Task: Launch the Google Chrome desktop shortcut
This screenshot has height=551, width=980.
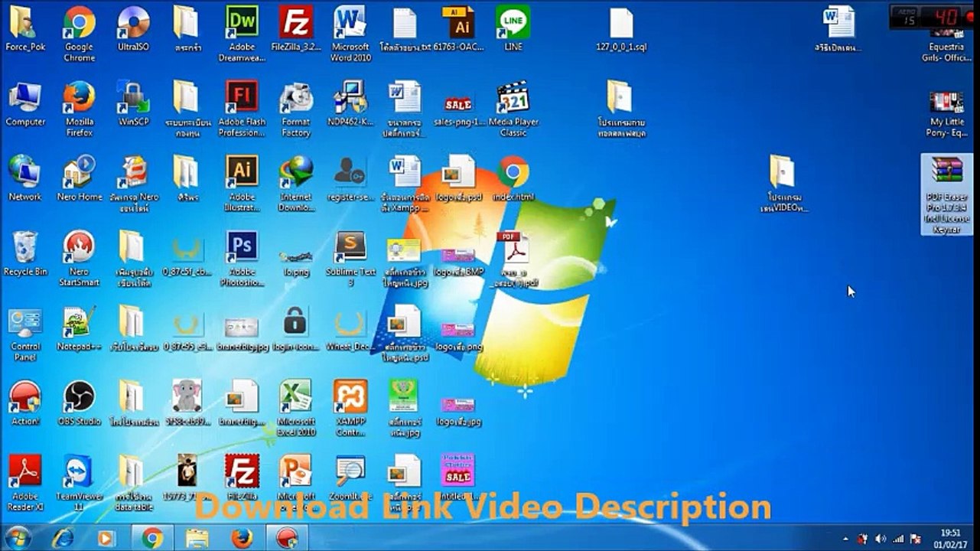Action: point(79,34)
